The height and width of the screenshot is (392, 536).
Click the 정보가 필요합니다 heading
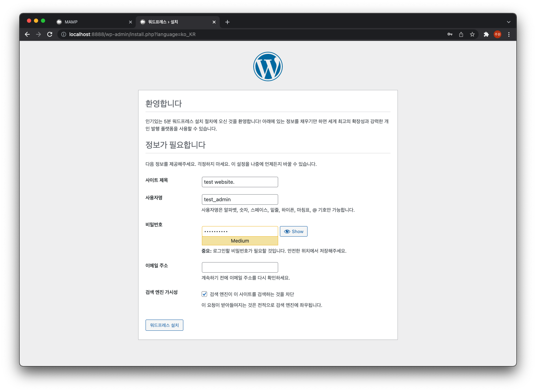[176, 145]
